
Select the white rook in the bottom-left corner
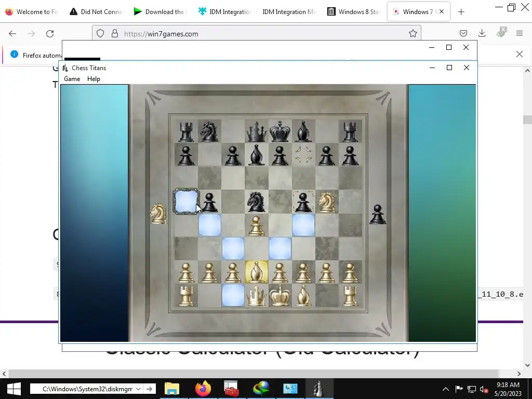click(186, 296)
